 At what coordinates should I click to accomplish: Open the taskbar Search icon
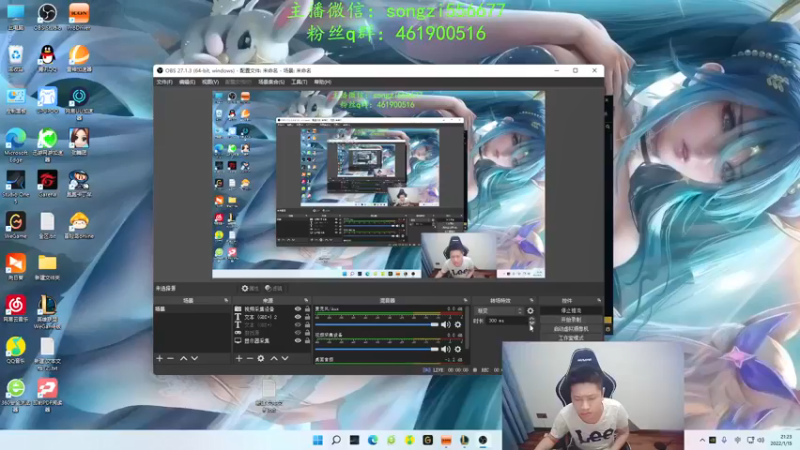[x=336, y=440]
